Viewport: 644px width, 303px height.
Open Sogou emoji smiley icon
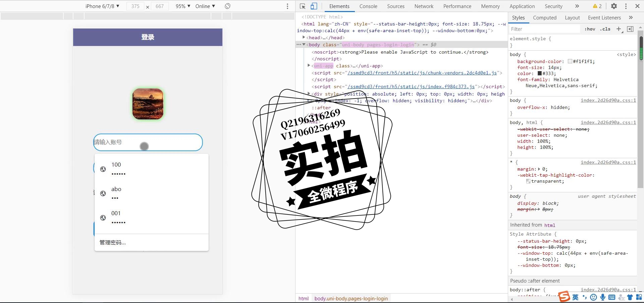tap(593, 297)
